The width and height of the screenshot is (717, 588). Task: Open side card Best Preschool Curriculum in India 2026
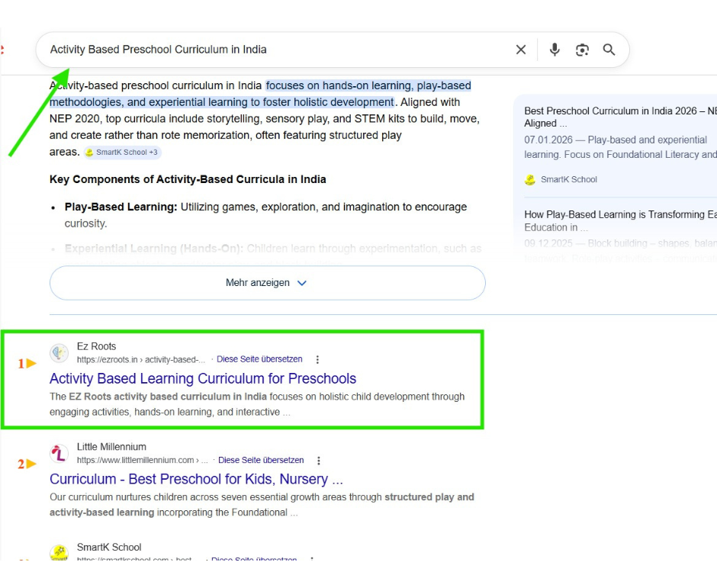(621, 117)
